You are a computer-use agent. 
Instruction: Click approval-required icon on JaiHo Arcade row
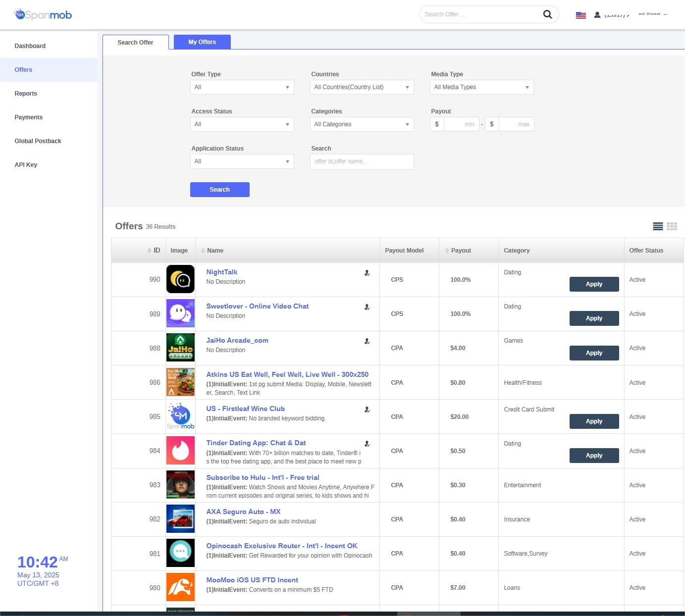[x=367, y=341]
